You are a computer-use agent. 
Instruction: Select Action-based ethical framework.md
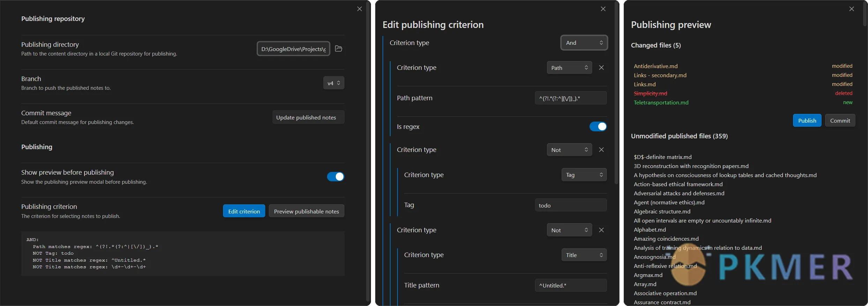coord(678,184)
